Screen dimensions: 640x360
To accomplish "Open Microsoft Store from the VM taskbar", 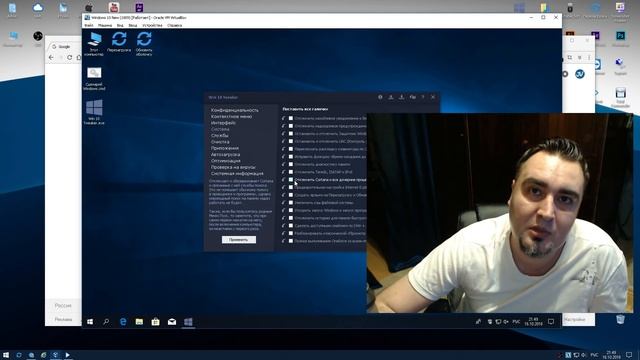I will [x=156, y=322].
